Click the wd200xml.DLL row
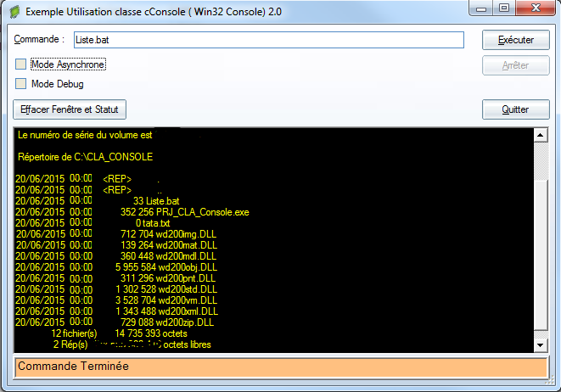 tap(116, 311)
